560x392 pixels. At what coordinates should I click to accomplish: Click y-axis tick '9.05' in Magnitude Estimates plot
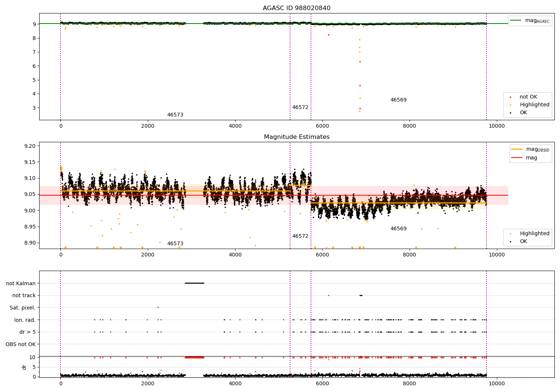30,195
